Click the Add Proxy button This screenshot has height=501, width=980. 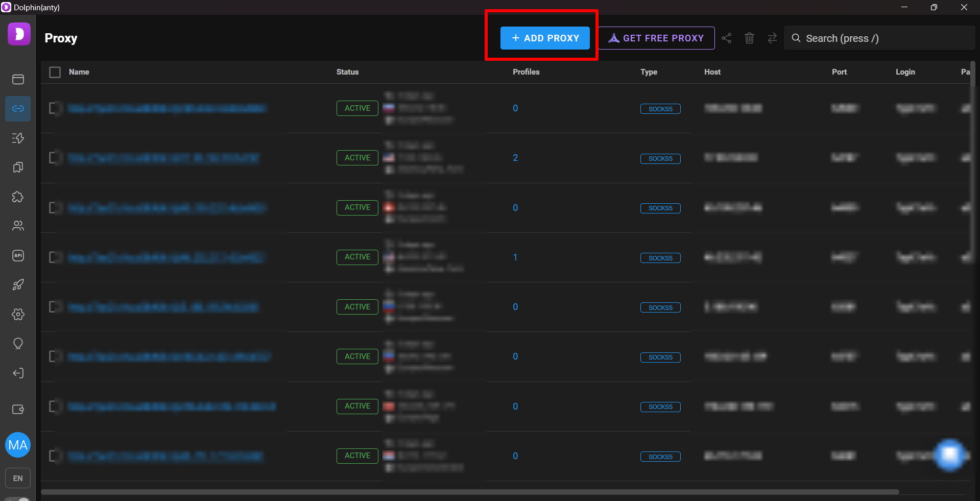(545, 38)
